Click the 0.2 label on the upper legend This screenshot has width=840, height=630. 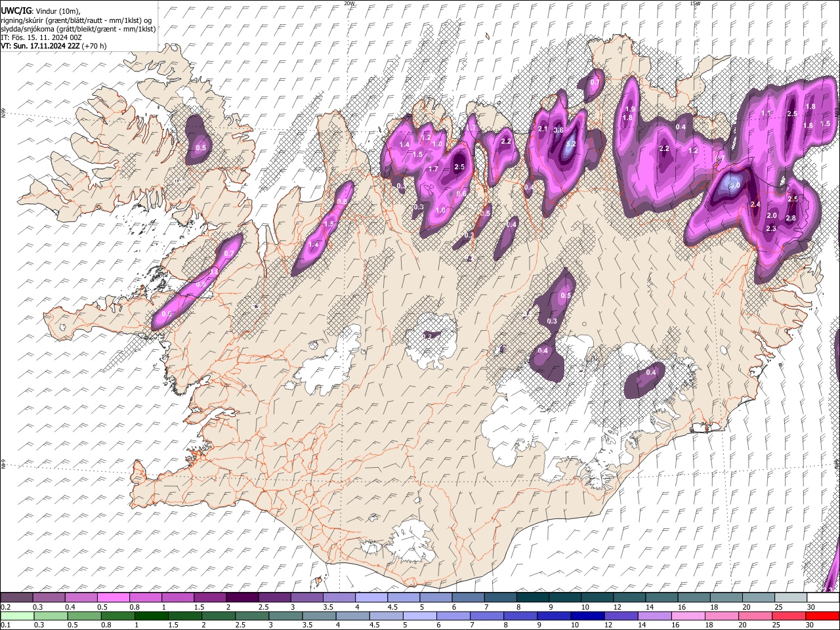coord(5,607)
